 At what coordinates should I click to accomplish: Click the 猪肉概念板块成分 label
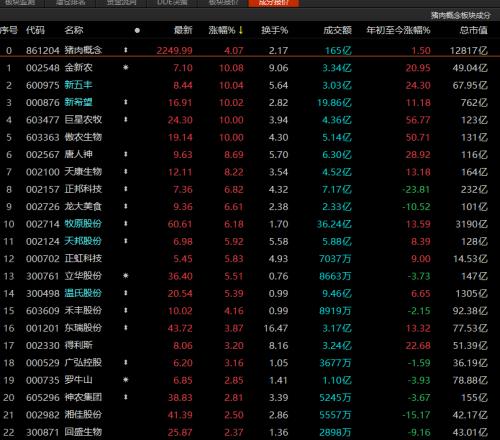460,15
